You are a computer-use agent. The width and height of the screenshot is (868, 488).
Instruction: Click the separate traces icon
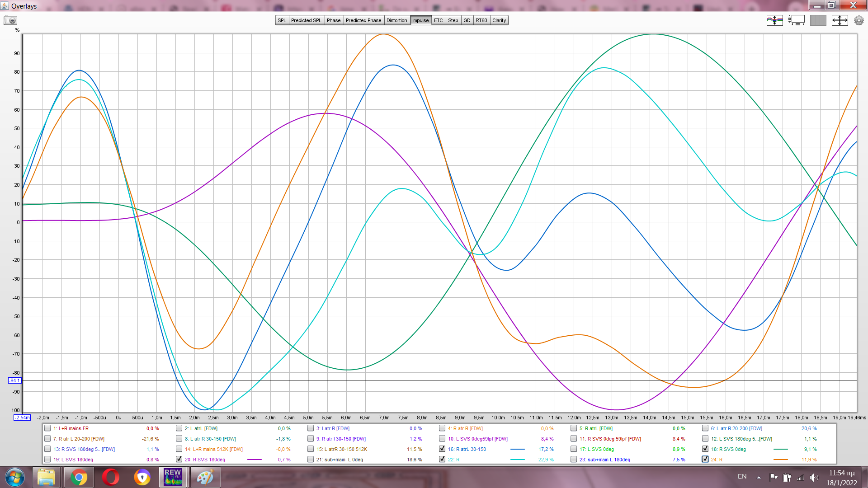pyautogui.click(x=774, y=20)
